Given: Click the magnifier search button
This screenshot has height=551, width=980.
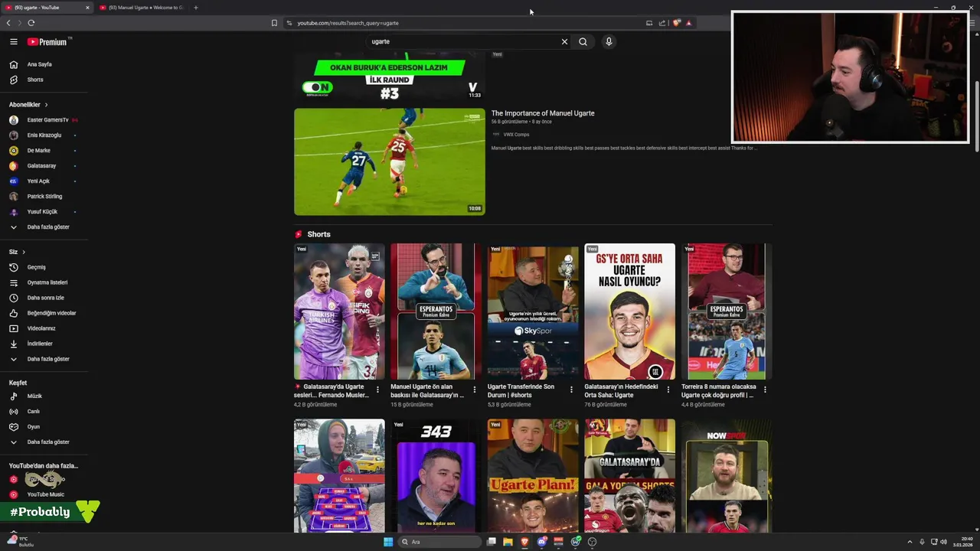Looking at the screenshot, I should [x=583, y=42].
